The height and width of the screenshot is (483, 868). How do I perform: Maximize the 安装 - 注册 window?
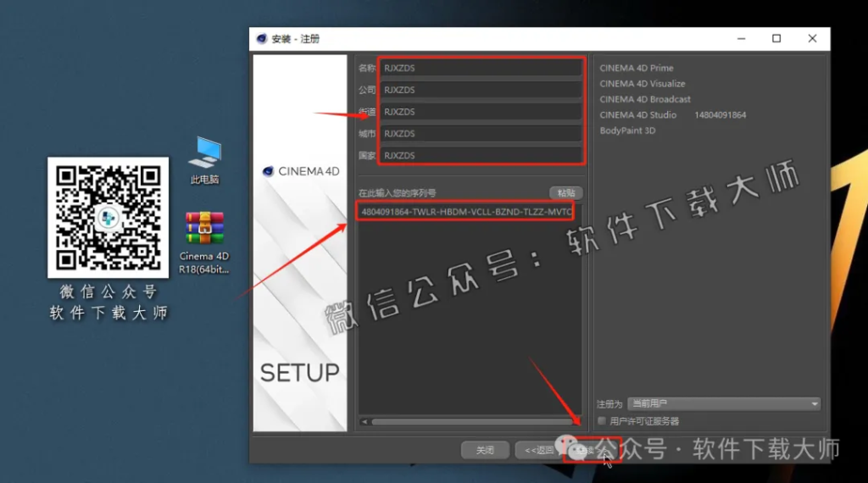776,39
